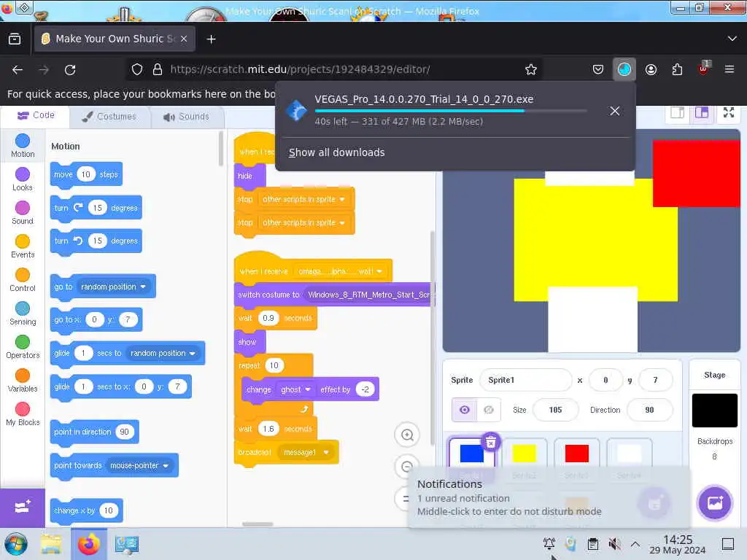Click the clock showing 14:25
The width and height of the screenshot is (747, 560).
click(x=678, y=544)
